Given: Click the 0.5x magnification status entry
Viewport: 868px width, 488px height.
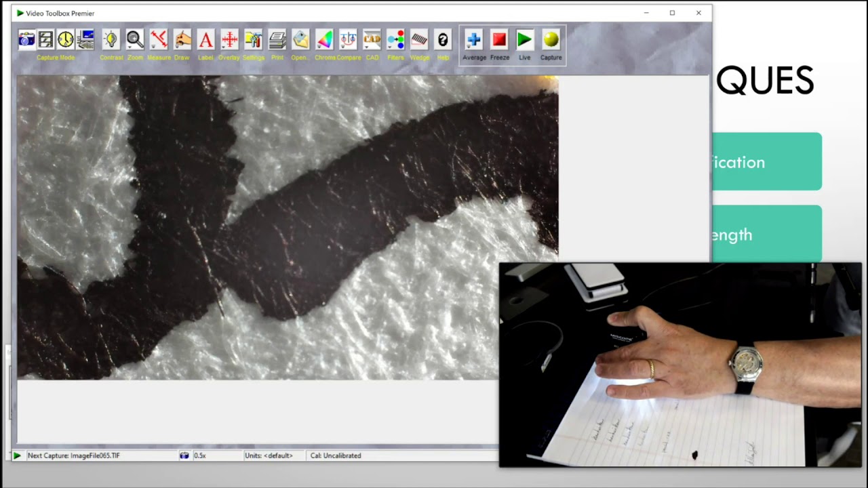Looking at the screenshot, I should [199, 455].
